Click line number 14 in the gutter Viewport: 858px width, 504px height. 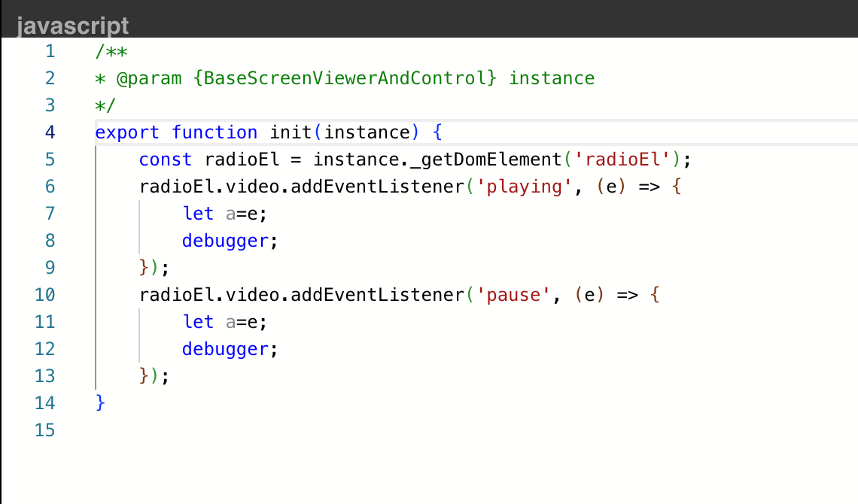pyautogui.click(x=45, y=403)
